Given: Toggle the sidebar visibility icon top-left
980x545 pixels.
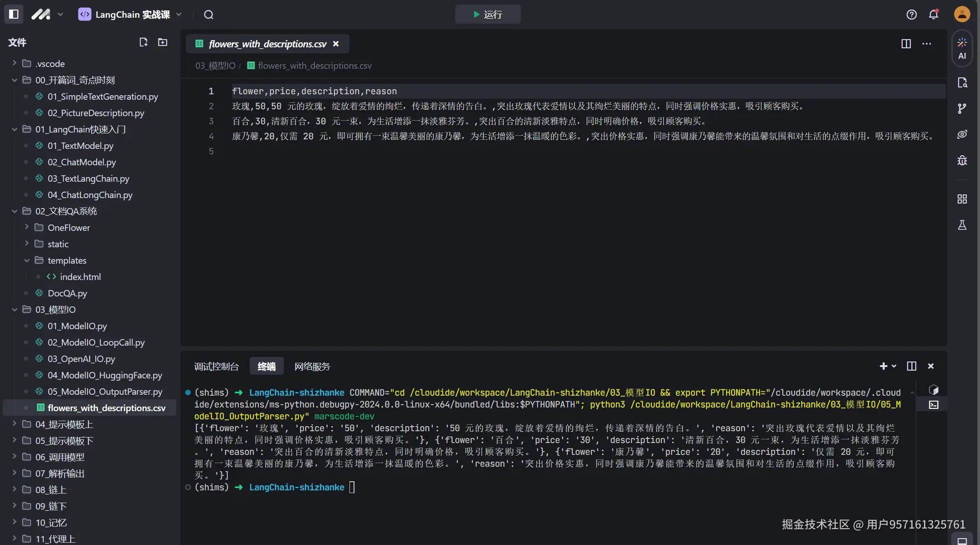Looking at the screenshot, I should coord(14,14).
